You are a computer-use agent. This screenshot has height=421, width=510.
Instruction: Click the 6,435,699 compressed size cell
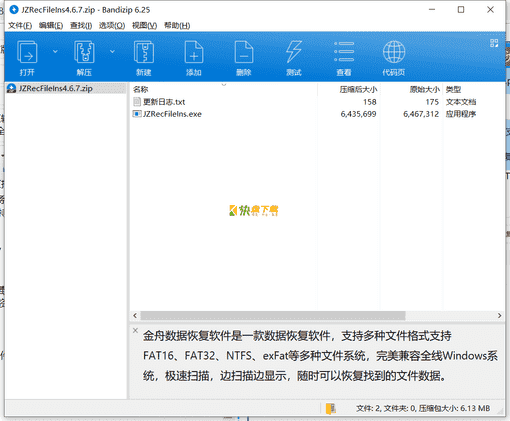pyautogui.click(x=358, y=114)
